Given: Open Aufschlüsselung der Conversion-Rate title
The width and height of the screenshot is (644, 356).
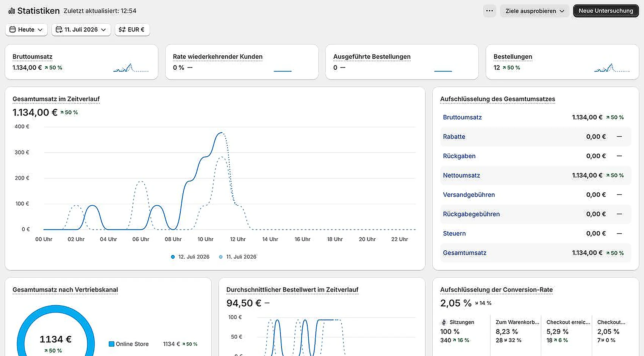Looking at the screenshot, I should point(496,290).
